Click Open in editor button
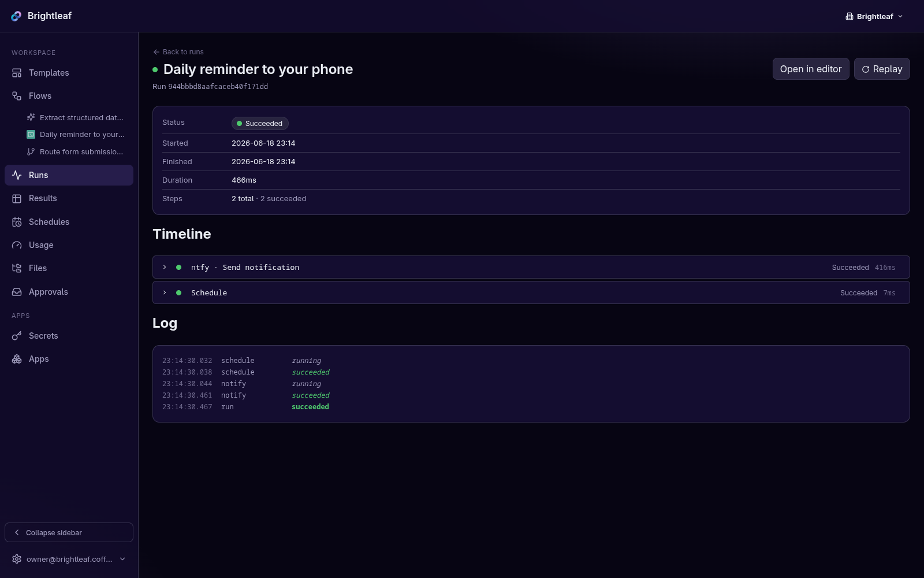924x578 pixels. [811, 69]
